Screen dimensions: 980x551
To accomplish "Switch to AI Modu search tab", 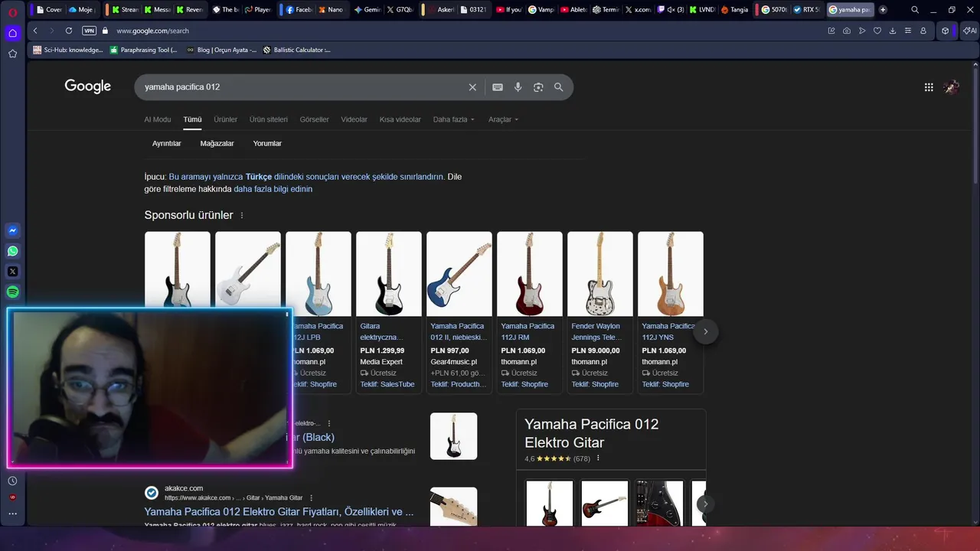I will 158,119.
